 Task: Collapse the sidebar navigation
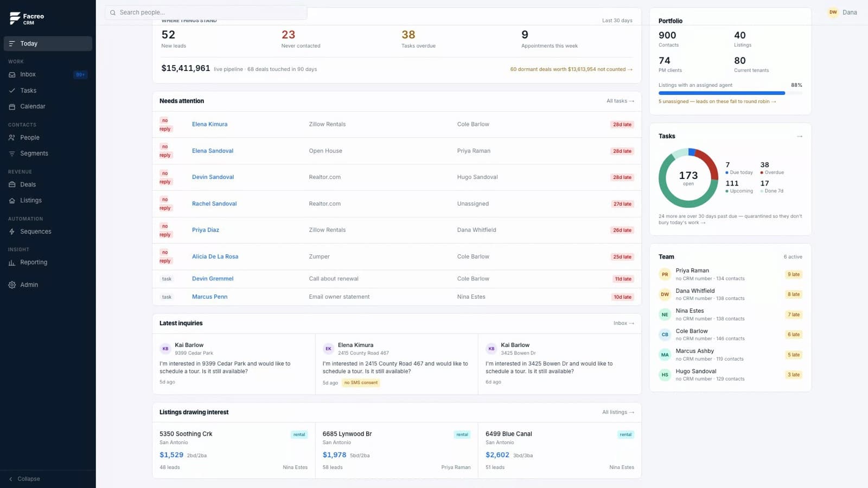point(24,479)
